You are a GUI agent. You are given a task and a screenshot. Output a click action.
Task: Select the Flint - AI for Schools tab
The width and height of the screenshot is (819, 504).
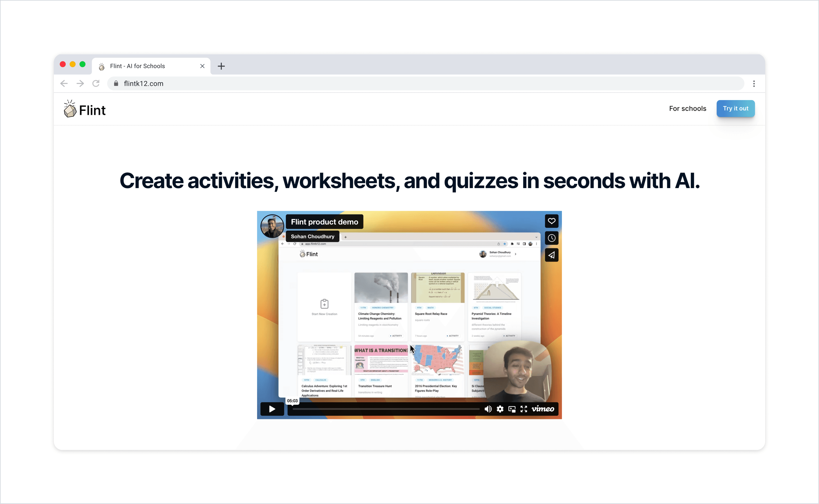(151, 66)
